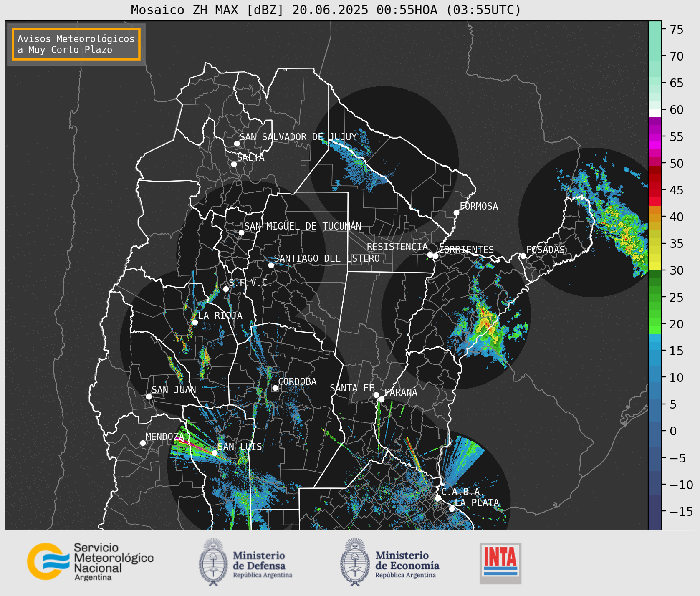Click the Servicio Meteorológico Nacional logo

click(90, 561)
